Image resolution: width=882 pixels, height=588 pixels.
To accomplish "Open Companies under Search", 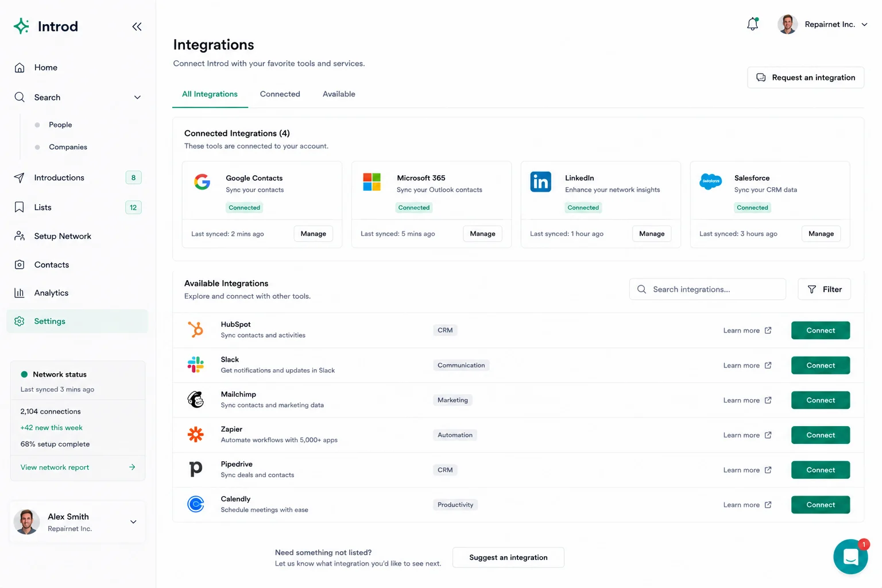I will pyautogui.click(x=68, y=147).
